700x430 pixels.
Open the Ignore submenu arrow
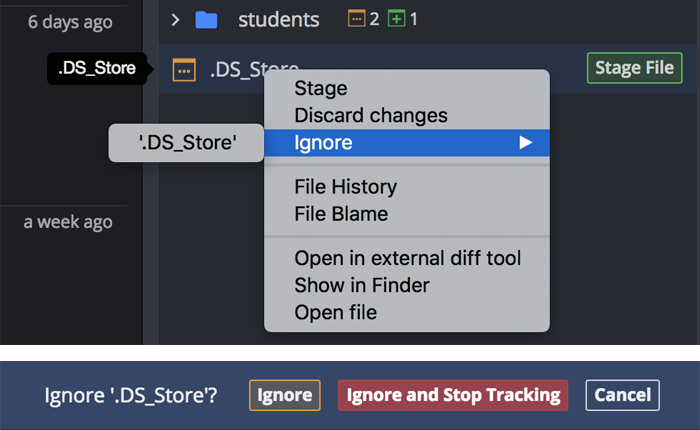525,142
